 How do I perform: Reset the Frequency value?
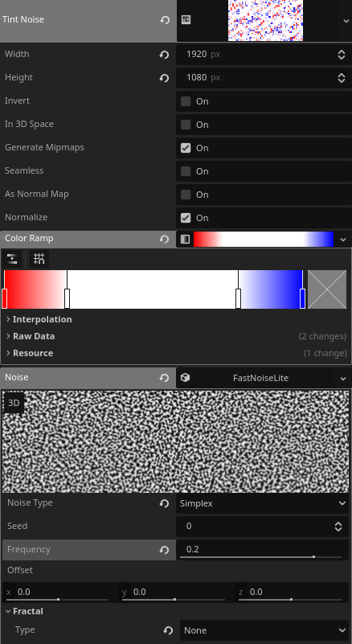coord(164,550)
